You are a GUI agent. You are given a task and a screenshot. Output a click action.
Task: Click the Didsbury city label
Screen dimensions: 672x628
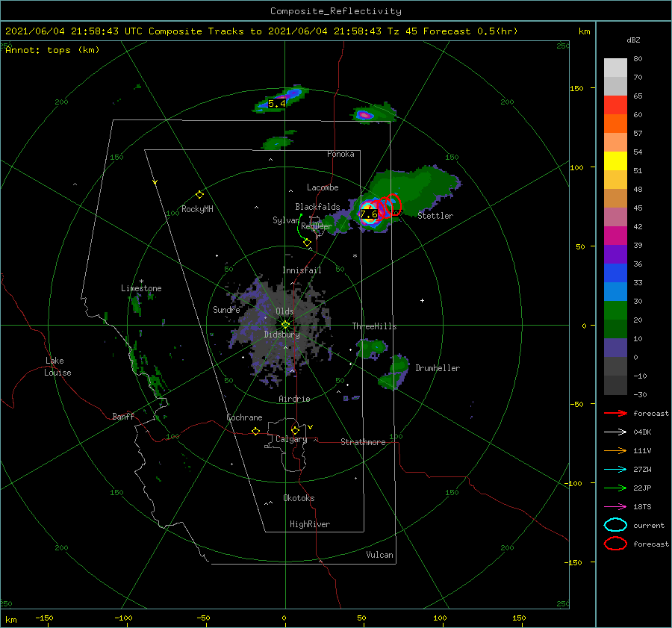pyautogui.click(x=281, y=335)
